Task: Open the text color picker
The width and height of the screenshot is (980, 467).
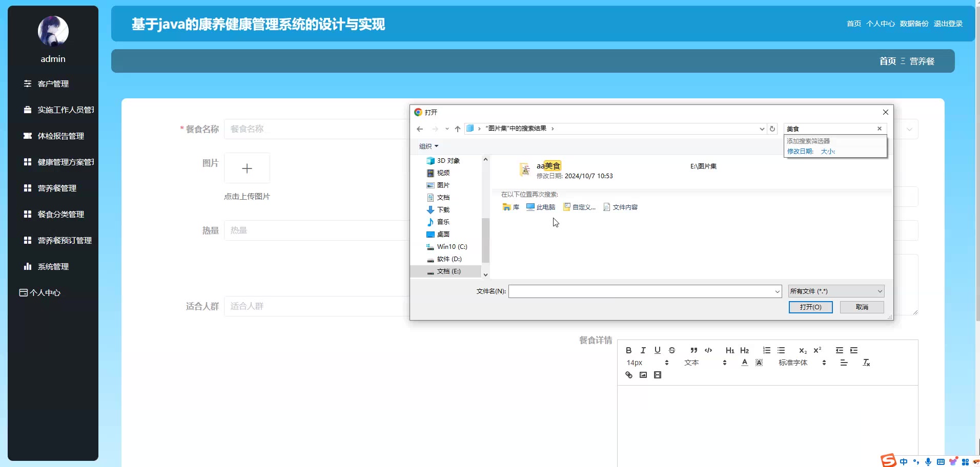Action: click(x=745, y=363)
